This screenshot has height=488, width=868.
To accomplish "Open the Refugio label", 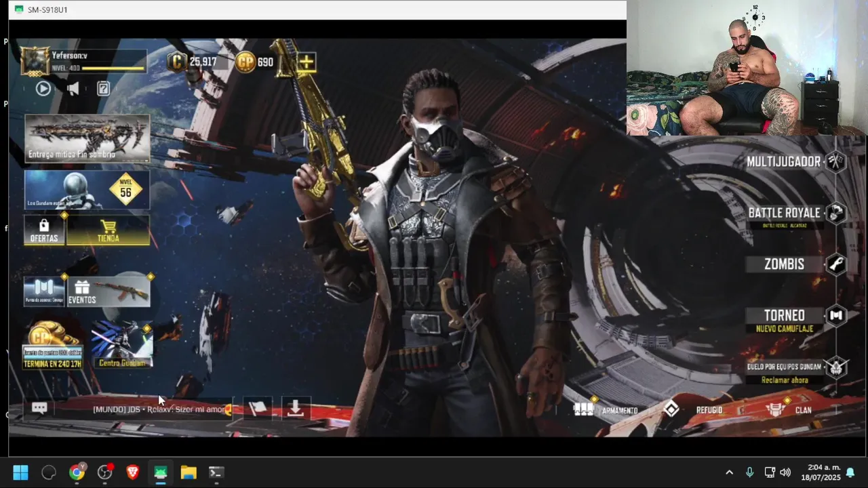I will pyautogui.click(x=709, y=410).
